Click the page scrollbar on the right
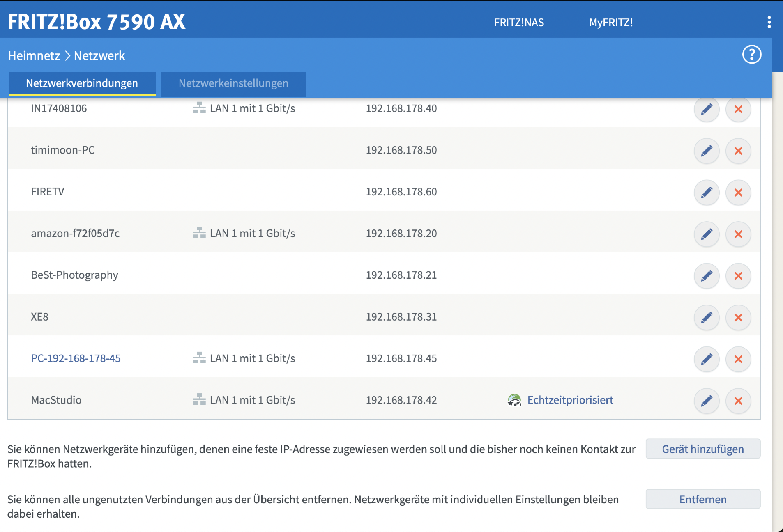Screen dimensions: 783x532 [778, 302]
